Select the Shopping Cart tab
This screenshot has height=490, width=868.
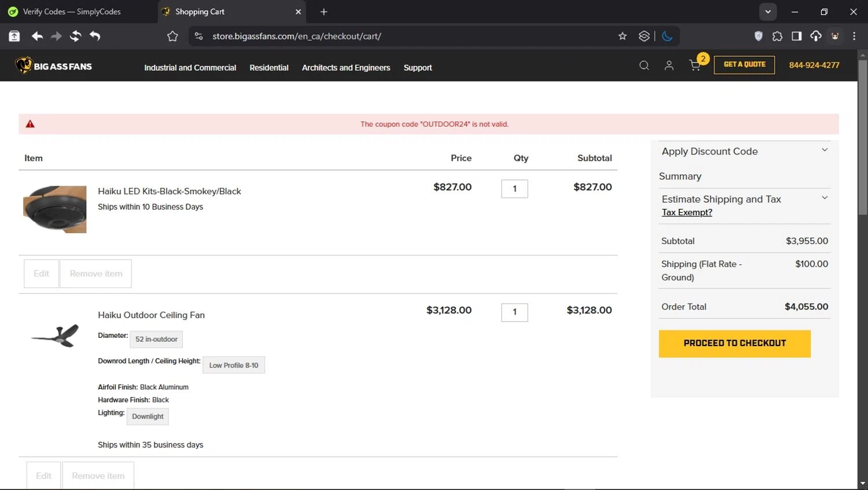click(231, 12)
